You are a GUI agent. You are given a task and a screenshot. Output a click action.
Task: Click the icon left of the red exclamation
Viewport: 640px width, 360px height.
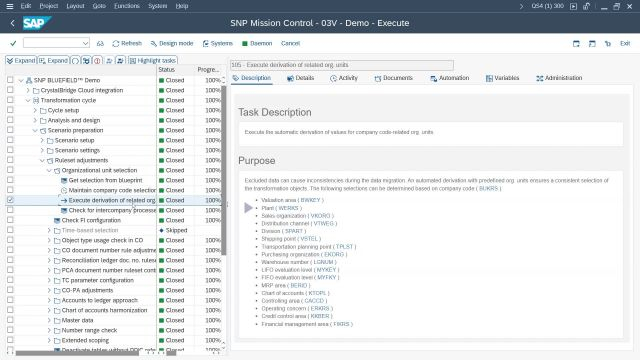[86, 60]
